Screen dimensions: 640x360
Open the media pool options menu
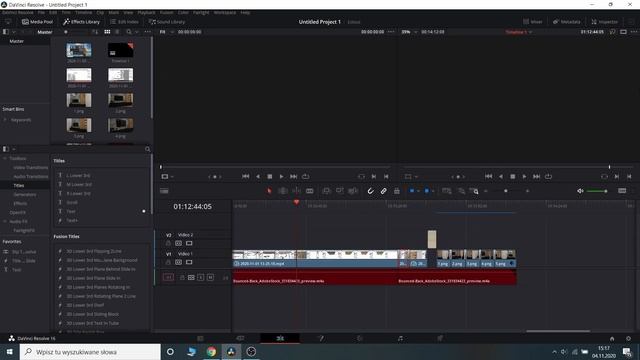(148, 32)
